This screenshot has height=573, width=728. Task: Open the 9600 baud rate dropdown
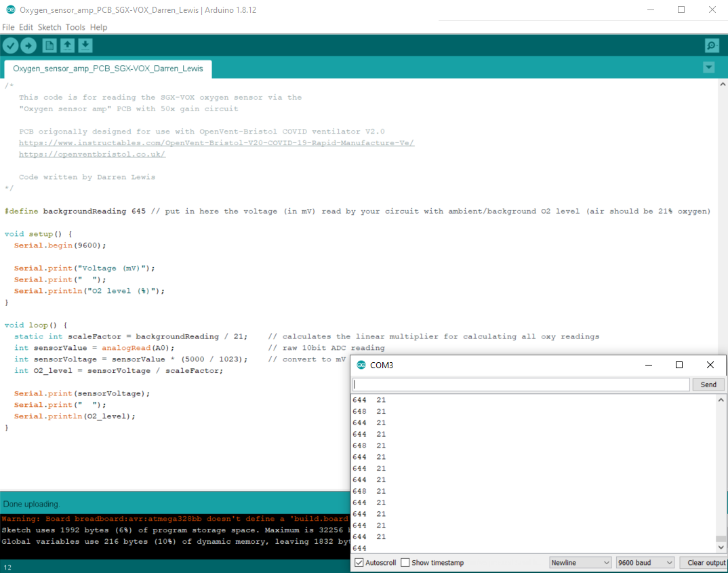[645, 563]
